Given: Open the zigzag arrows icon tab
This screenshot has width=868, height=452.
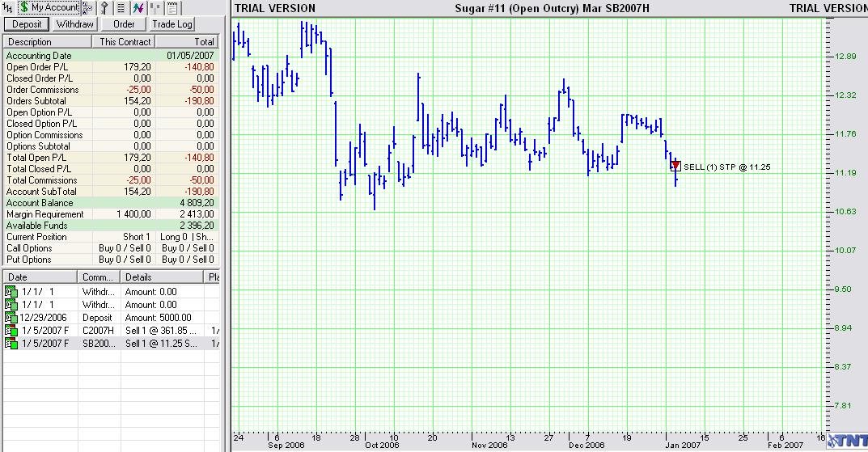Looking at the screenshot, I should (138, 8).
